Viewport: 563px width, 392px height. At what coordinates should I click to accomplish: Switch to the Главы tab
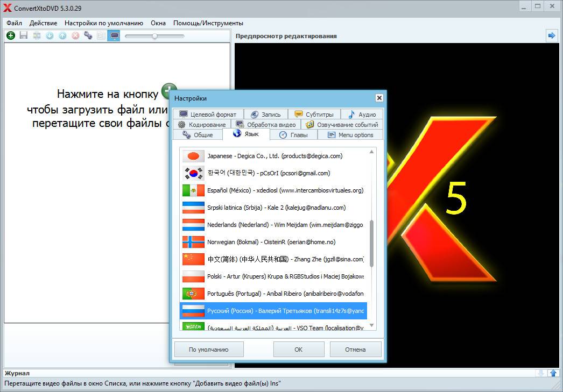tap(294, 135)
